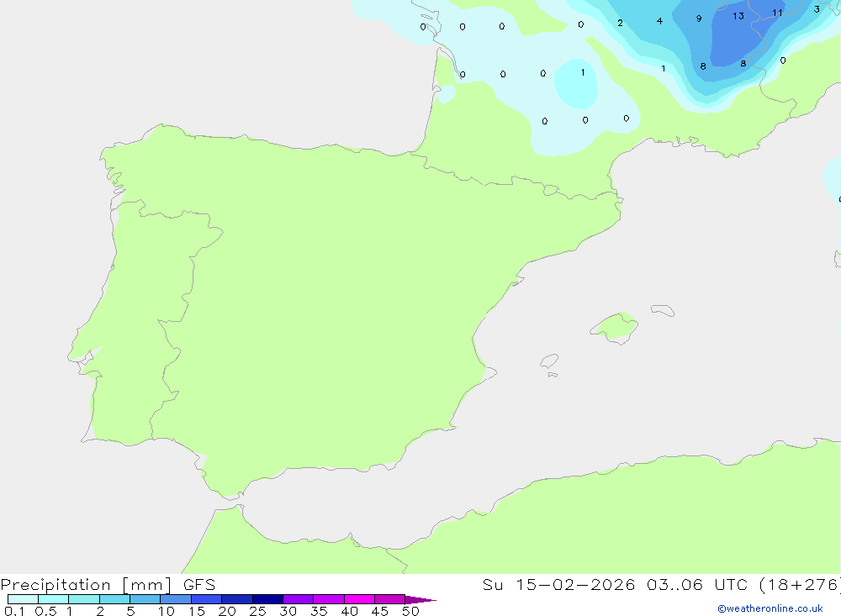Choose the 25–30 mm legend color swatch

pos(267,599)
